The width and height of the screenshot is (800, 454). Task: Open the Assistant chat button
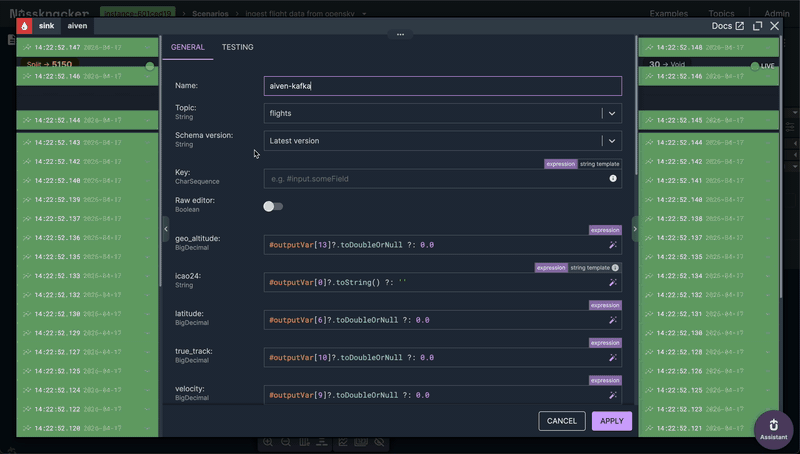(x=773, y=430)
